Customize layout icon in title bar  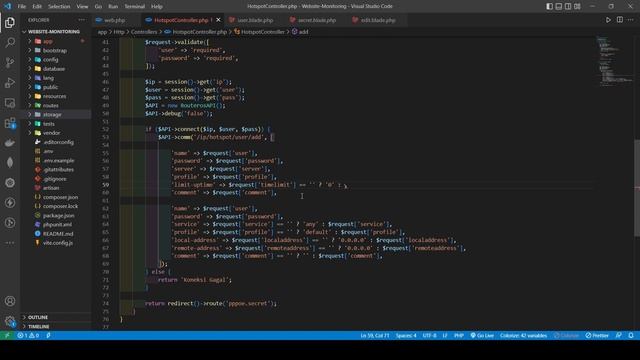tap(577, 6)
